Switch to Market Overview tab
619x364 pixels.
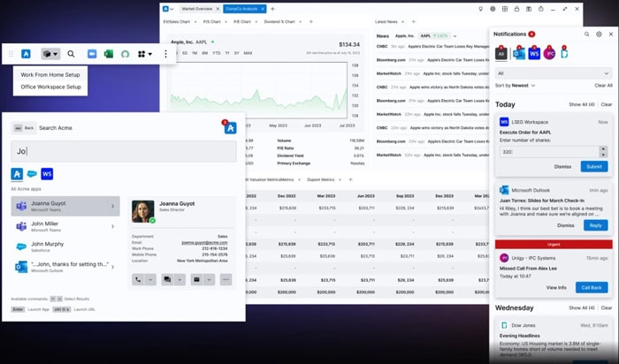196,9
